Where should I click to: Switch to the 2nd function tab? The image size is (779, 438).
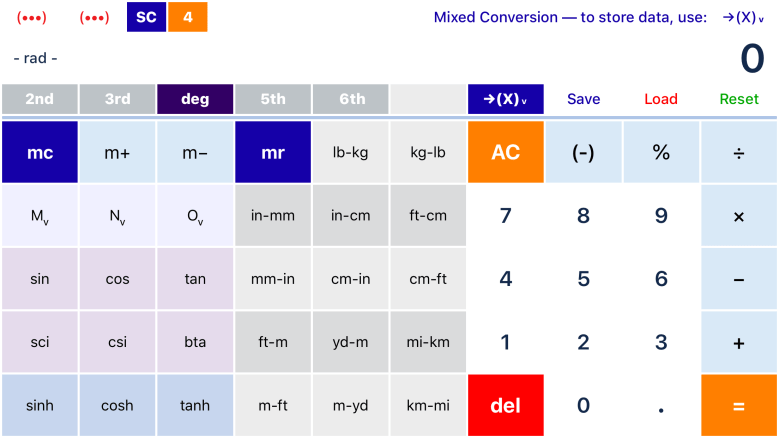[x=40, y=99]
